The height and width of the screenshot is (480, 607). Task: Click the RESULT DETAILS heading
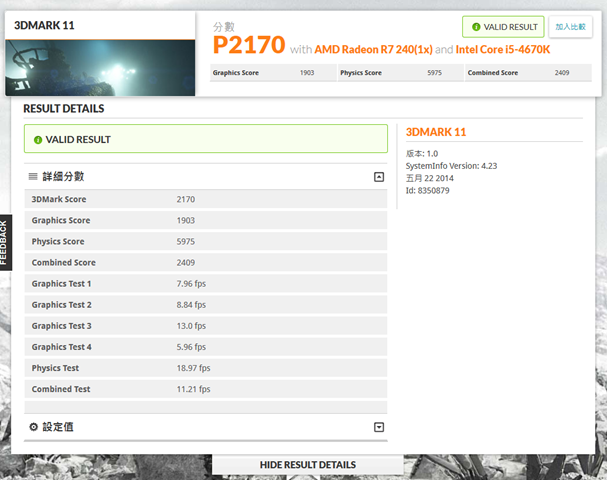point(64,109)
